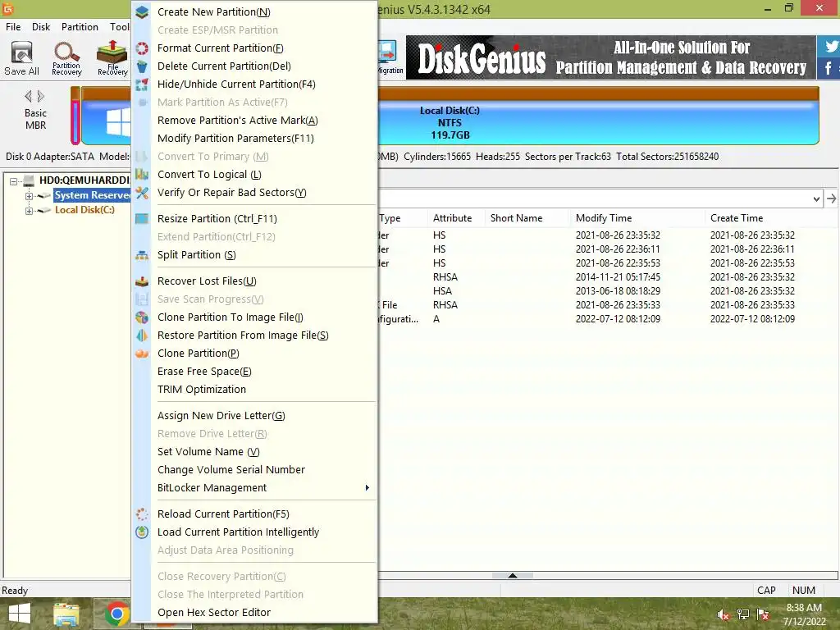Viewport: 840px width, 630px height.
Task: Sort by Short Name column header
Action: [517, 218]
